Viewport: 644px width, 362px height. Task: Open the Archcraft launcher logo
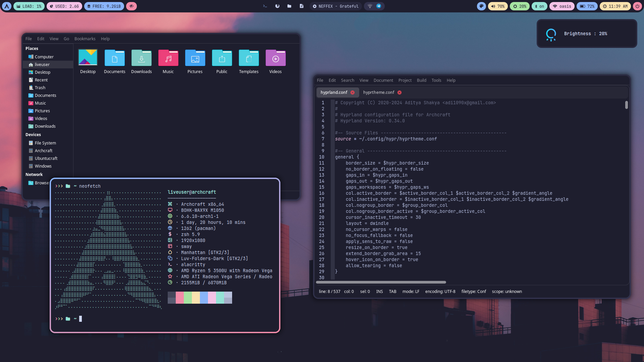click(x=7, y=6)
